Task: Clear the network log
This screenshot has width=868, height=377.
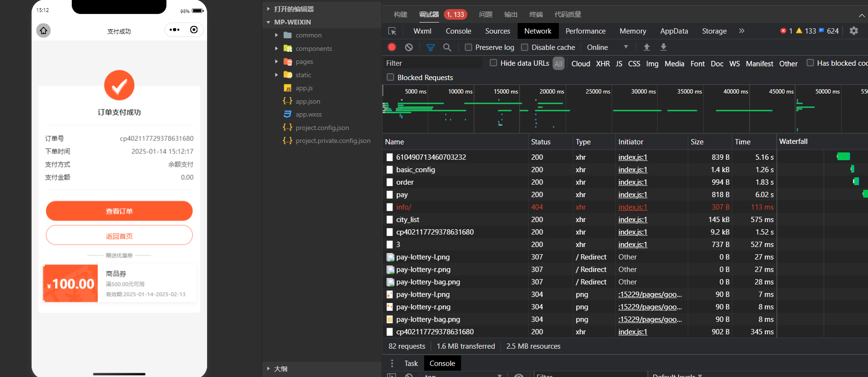Action: click(x=409, y=47)
